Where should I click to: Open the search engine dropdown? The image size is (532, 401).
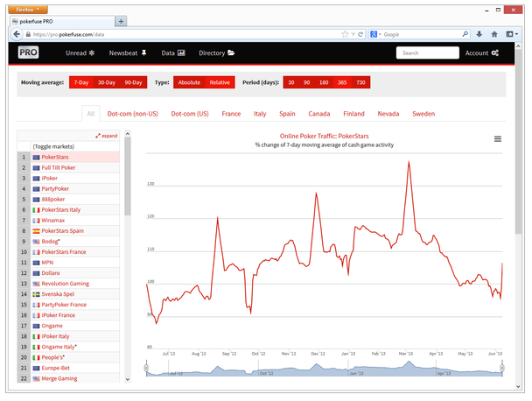click(375, 34)
